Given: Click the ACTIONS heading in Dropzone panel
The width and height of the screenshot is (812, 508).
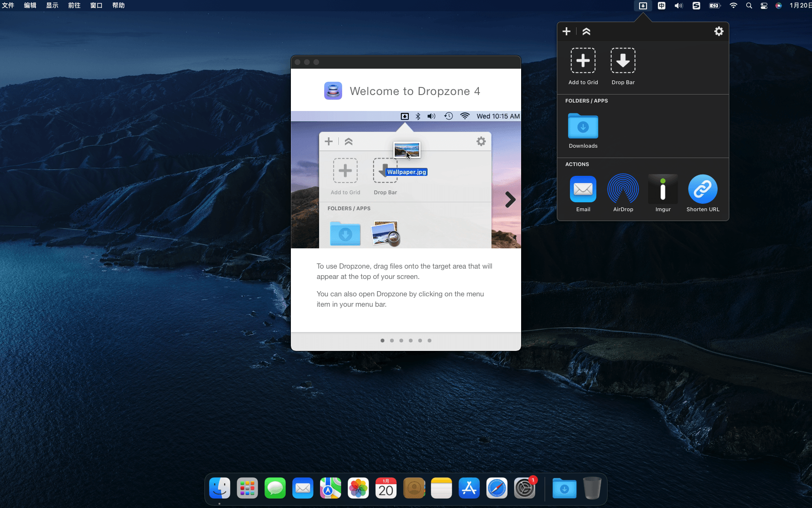Looking at the screenshot, I should point(577,164).
